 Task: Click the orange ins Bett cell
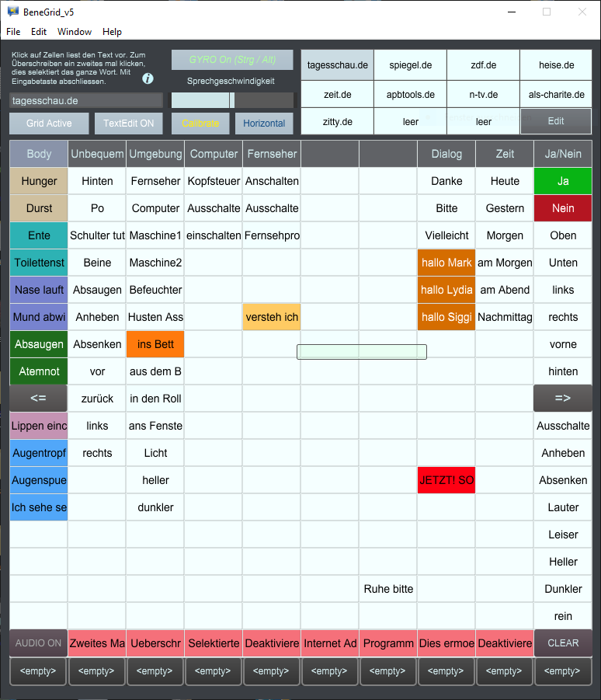click(x=155, y=344)
